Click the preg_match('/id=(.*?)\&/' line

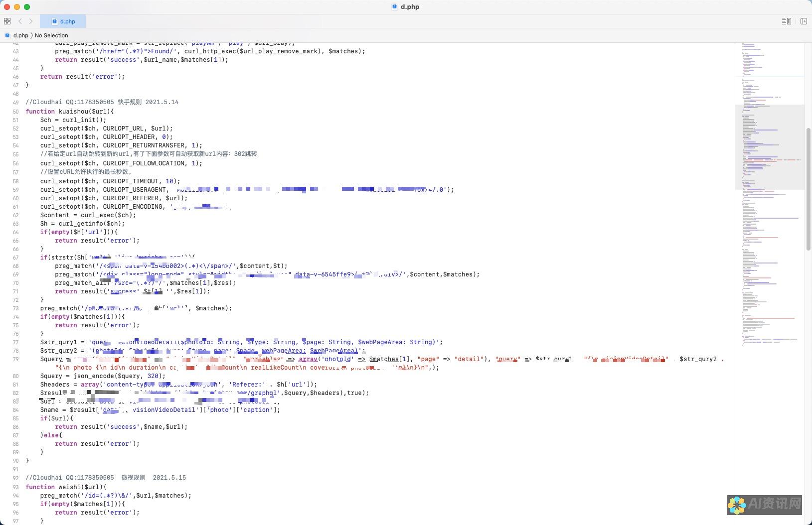[116, 496]
